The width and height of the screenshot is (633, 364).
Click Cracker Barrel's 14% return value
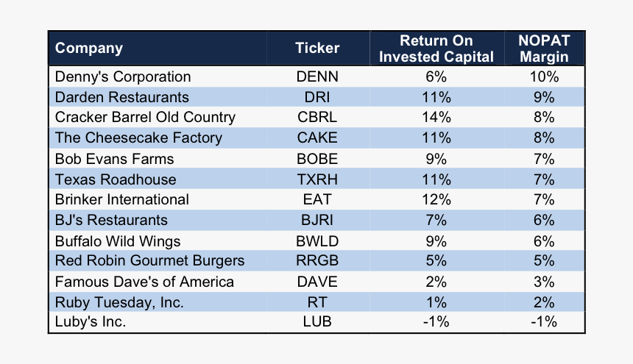pyautogui.click(x=436, y=118)
